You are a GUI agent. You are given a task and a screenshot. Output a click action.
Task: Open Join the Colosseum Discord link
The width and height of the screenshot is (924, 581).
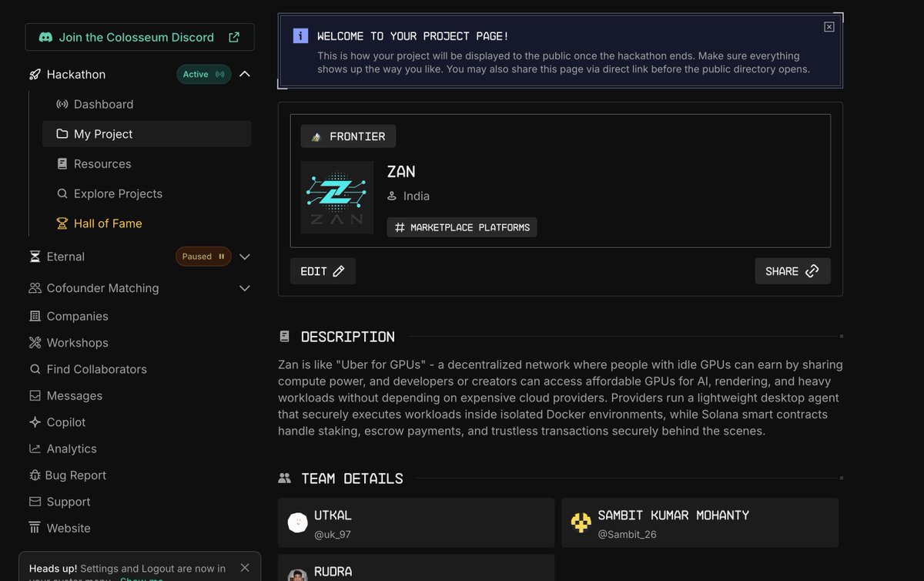pos(139,37)
